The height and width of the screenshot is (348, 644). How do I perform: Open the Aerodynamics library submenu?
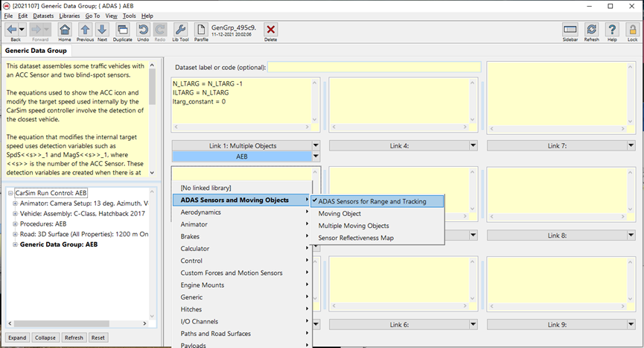tap(242, 212)
